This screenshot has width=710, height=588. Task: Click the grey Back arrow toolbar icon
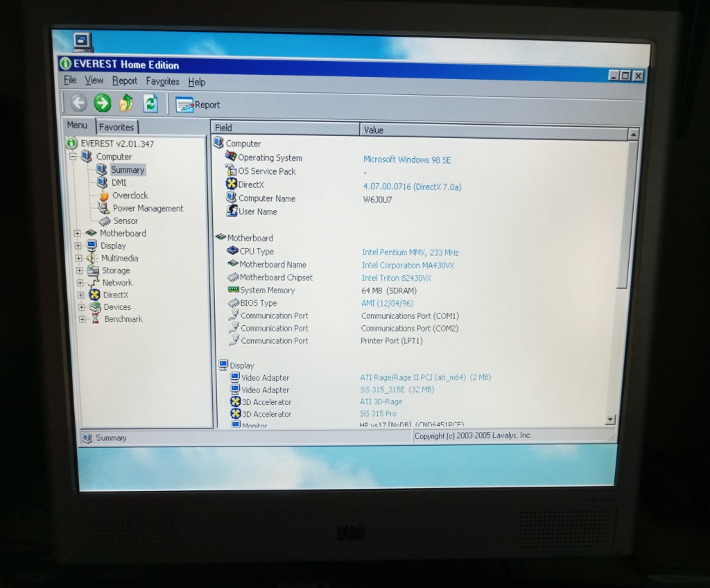click(78, 103)
